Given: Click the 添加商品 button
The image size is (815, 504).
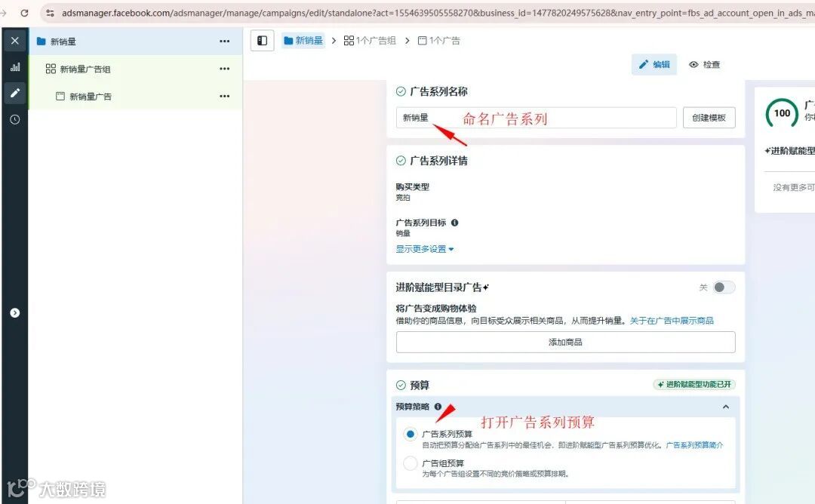Looking at the screenshot, I should click(565, 342).
